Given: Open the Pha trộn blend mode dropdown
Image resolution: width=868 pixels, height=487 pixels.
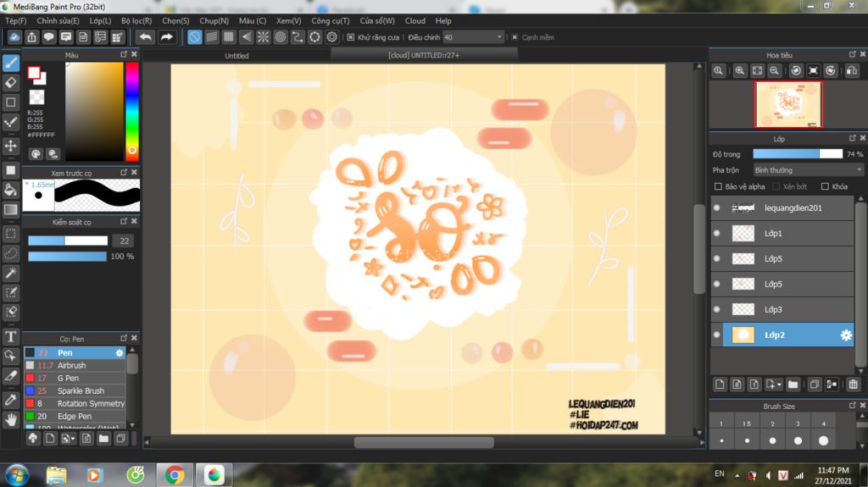Looking at the screenshot, I should point(808,170).
